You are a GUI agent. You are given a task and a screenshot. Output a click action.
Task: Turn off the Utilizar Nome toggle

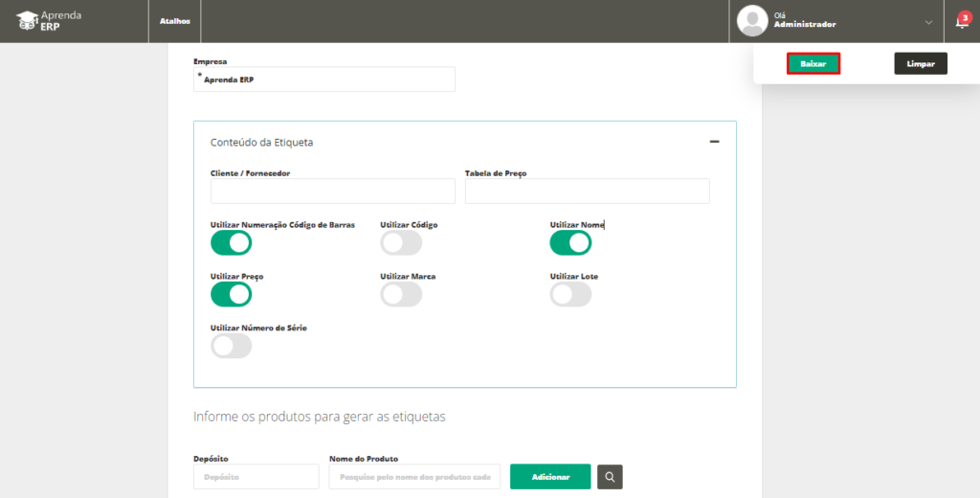tap(570, 242)
